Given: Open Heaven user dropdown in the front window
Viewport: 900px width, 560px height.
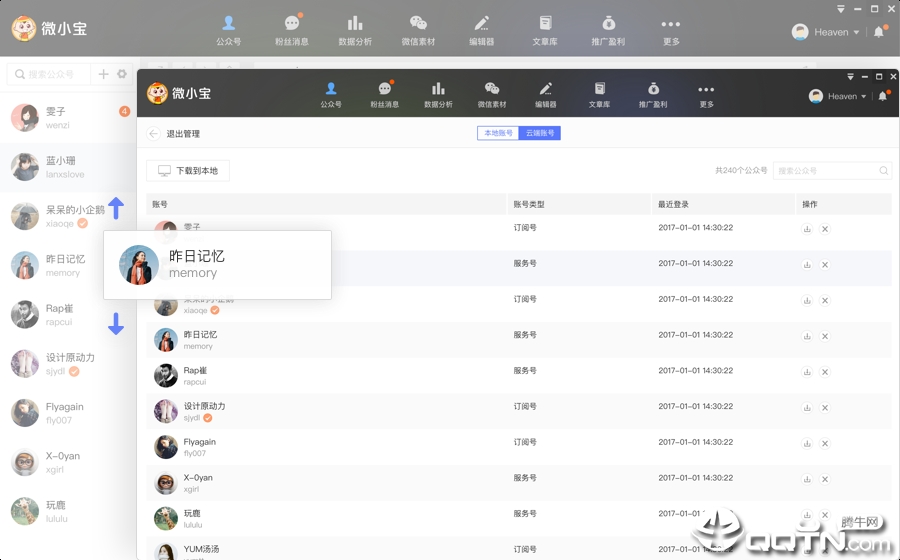Looking at the screenshot, I should [837, 96].
